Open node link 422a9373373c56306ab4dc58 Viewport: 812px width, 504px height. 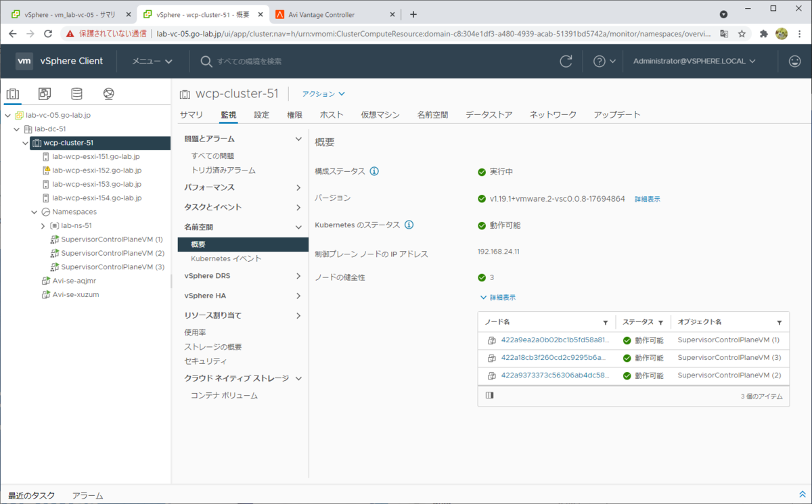555,375
